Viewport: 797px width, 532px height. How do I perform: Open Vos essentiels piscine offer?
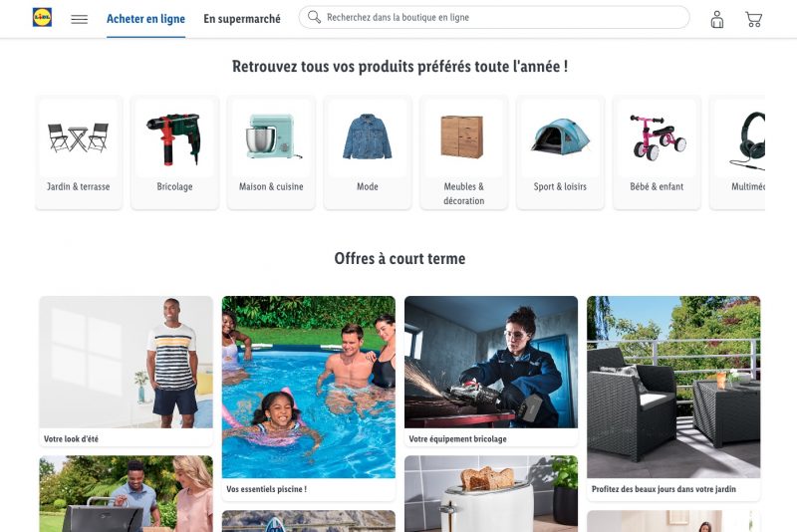[309, 399]
